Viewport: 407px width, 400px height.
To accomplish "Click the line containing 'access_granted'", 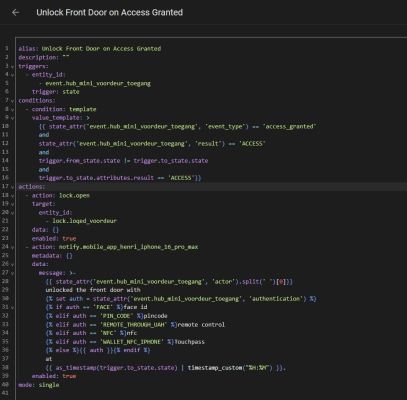I will 178,126.
